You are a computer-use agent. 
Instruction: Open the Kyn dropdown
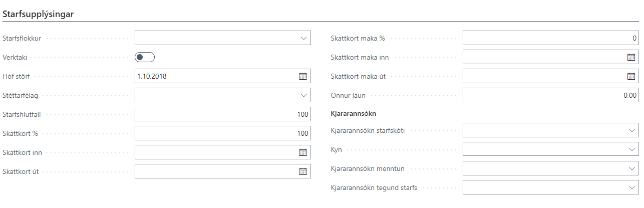tap(631, 149)
